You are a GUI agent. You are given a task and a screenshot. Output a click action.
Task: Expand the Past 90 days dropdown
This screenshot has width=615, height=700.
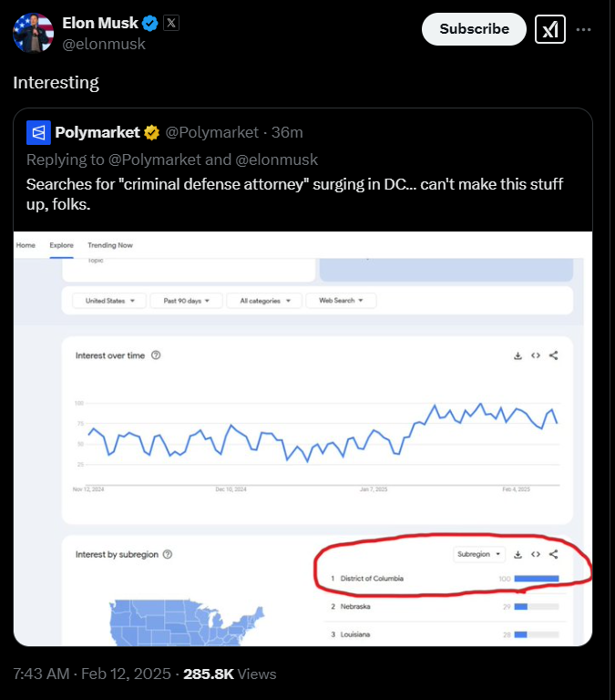(187, 300)
